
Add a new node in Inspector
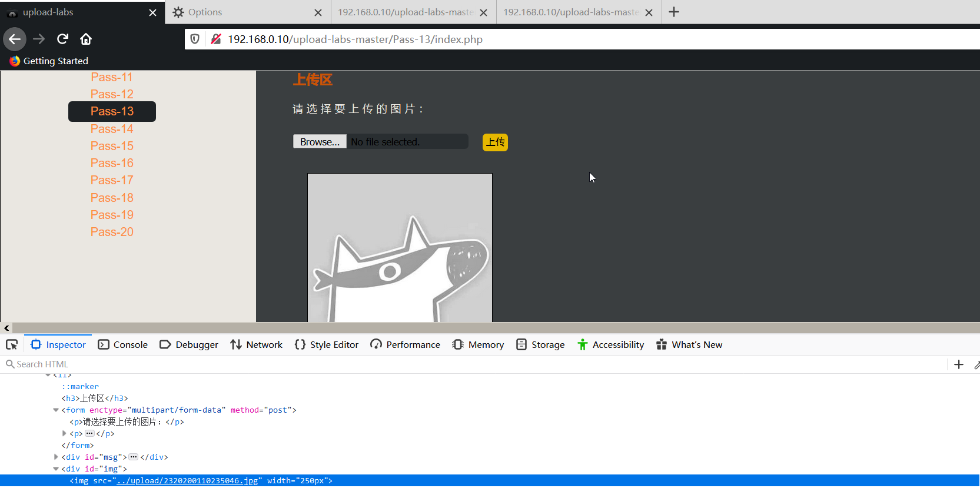click(959, 364)
